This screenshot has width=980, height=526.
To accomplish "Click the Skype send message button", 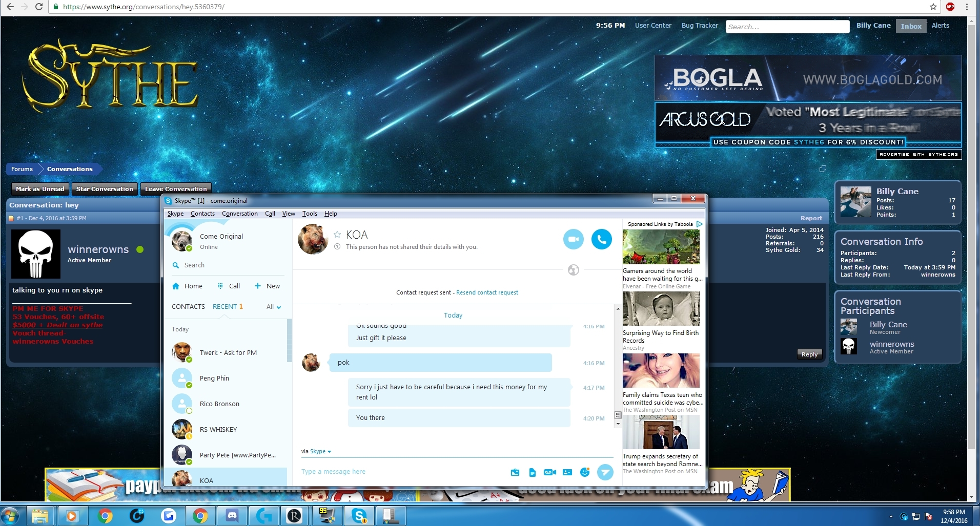I will click(605, 472).
